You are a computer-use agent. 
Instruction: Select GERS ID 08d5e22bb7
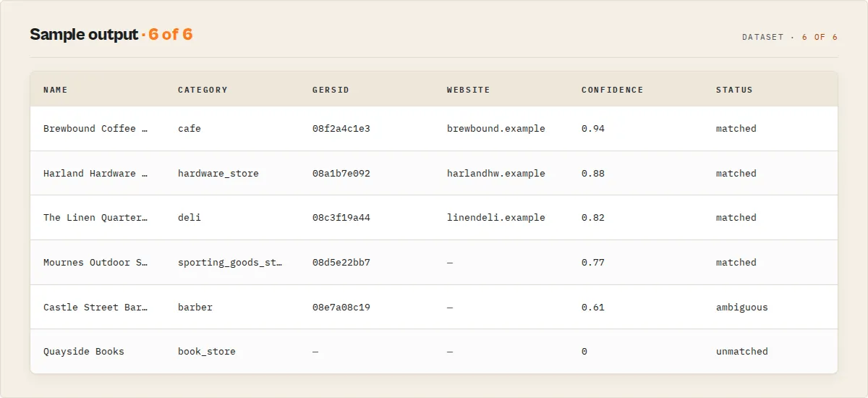point(341,263)
